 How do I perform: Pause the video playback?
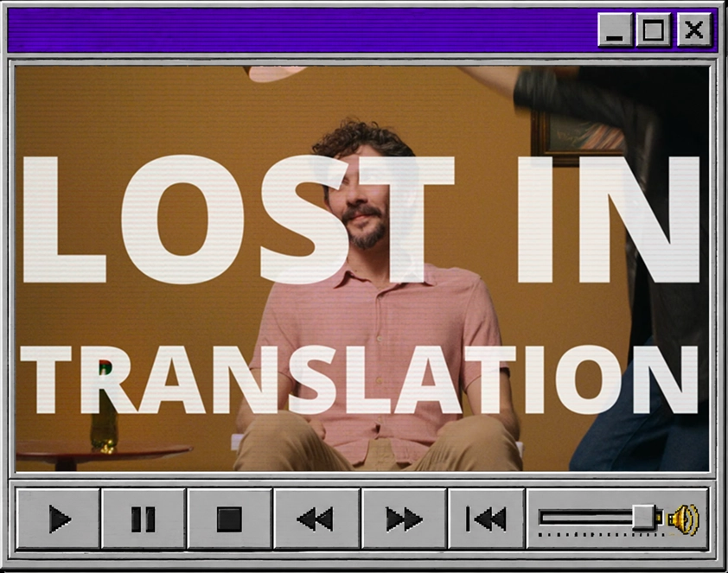pyautogui.click(x=143, y=519)
